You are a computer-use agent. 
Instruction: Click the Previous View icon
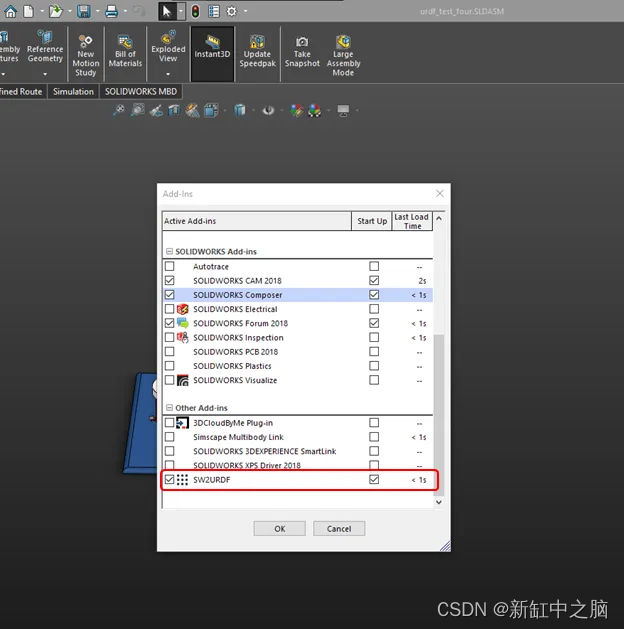click(156, 110)
